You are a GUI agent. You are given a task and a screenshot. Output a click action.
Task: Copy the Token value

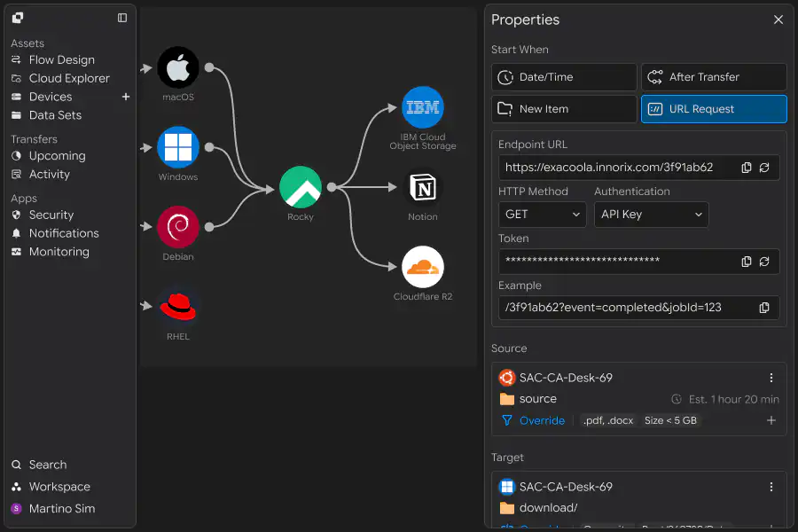point(746,262)
